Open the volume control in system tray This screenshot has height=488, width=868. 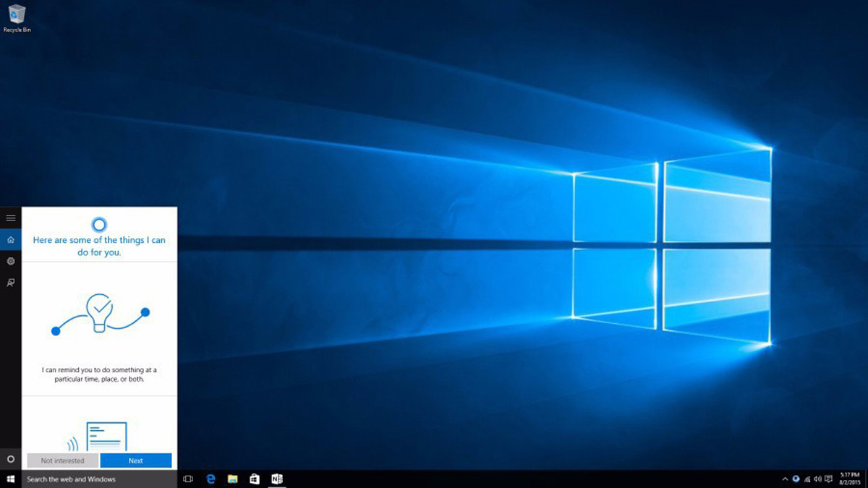817,479
